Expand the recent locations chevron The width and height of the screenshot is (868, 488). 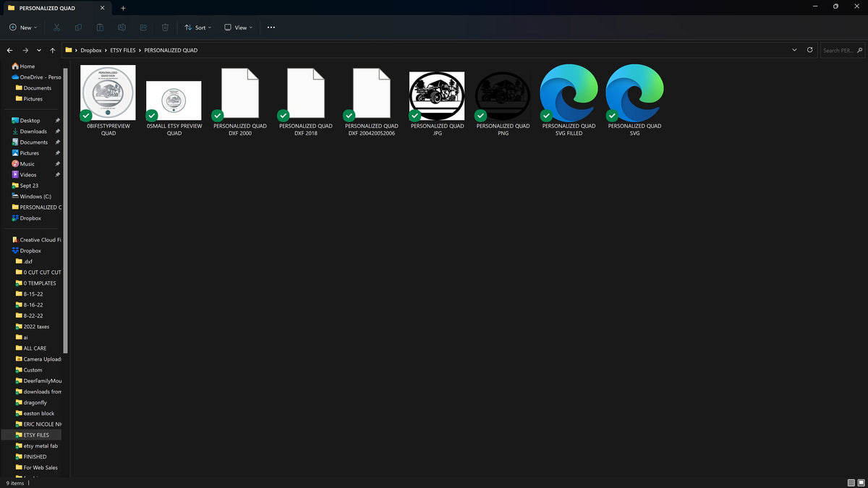39,51
